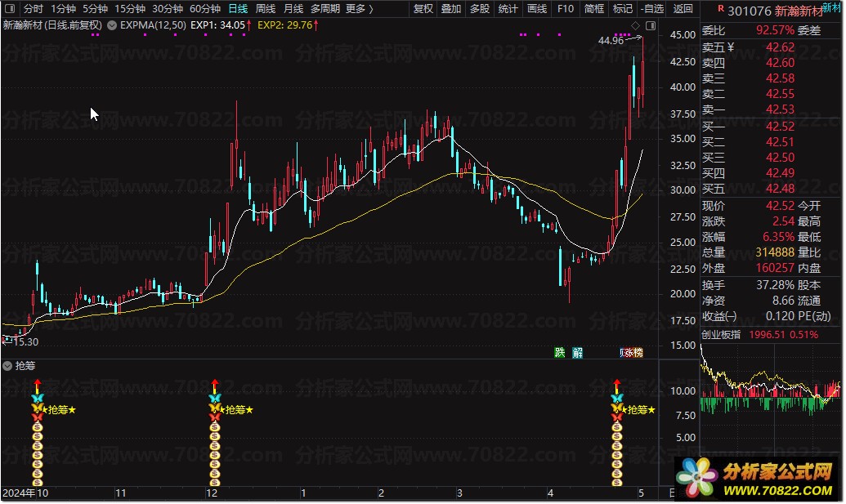
Task: Click the 44.96 high price label
Action: [x=611, y=40]
